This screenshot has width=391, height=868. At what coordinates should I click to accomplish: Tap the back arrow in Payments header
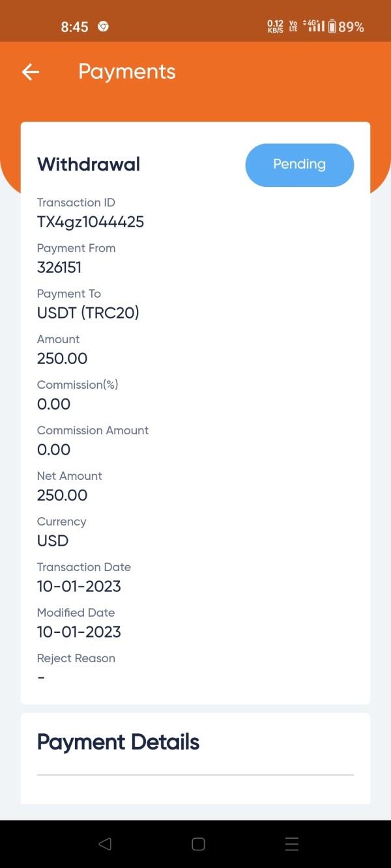(31, 72)
